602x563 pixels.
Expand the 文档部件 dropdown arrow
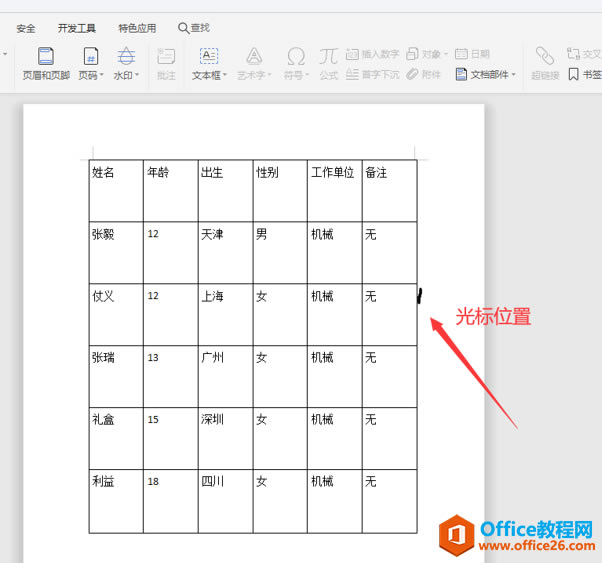click(x=513, y=75)
